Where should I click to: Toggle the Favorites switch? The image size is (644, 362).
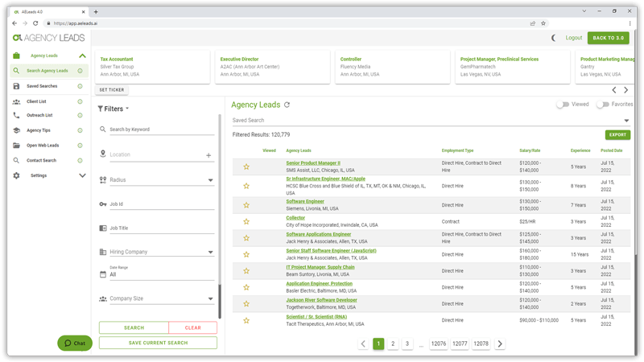pos(602,105)
